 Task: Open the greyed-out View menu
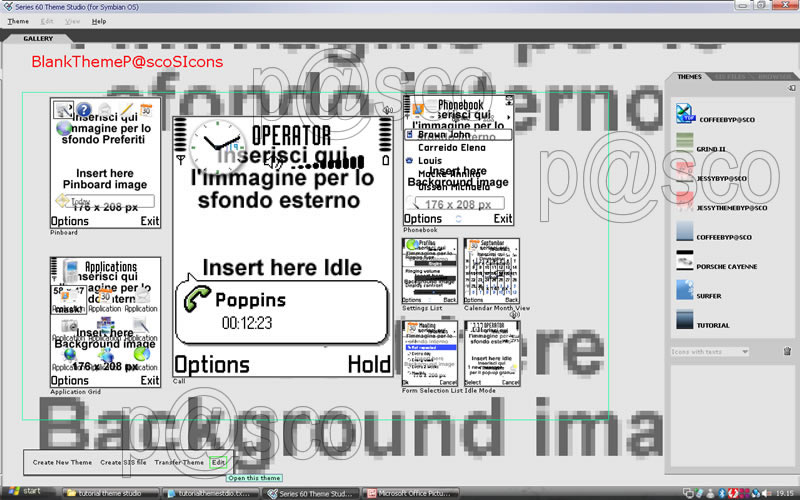click(72, 21)
